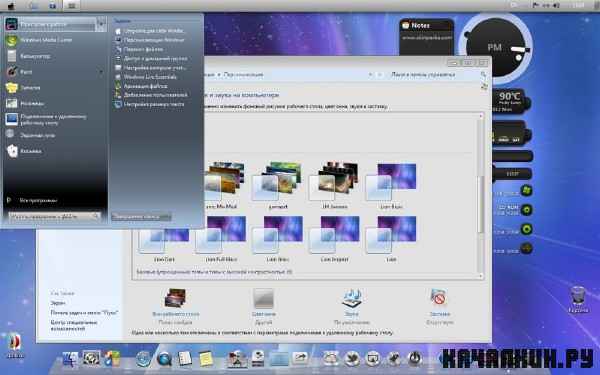Viewport: 600px width, 375px height.
Task: Open the address bar history dropdown
Action: pyautogui.click(x=370, y=75)
